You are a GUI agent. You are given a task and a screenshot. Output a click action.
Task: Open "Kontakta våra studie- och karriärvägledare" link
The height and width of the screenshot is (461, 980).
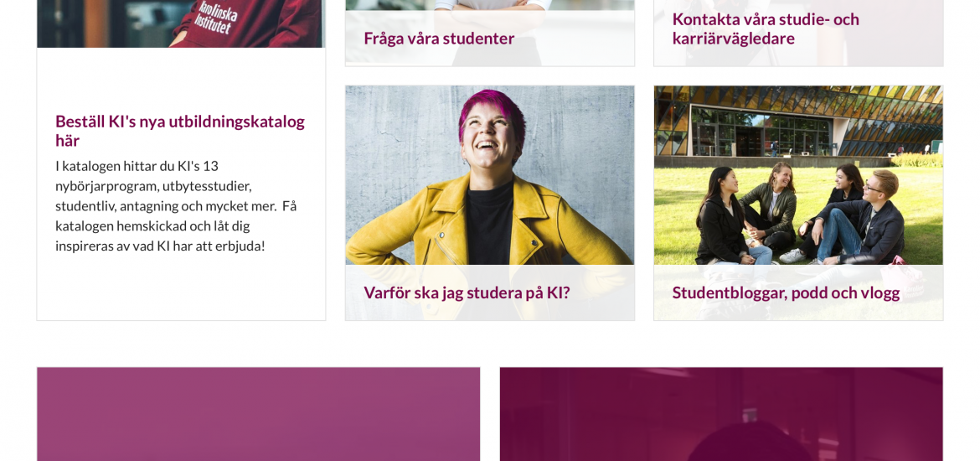click(x=766, y=28)
